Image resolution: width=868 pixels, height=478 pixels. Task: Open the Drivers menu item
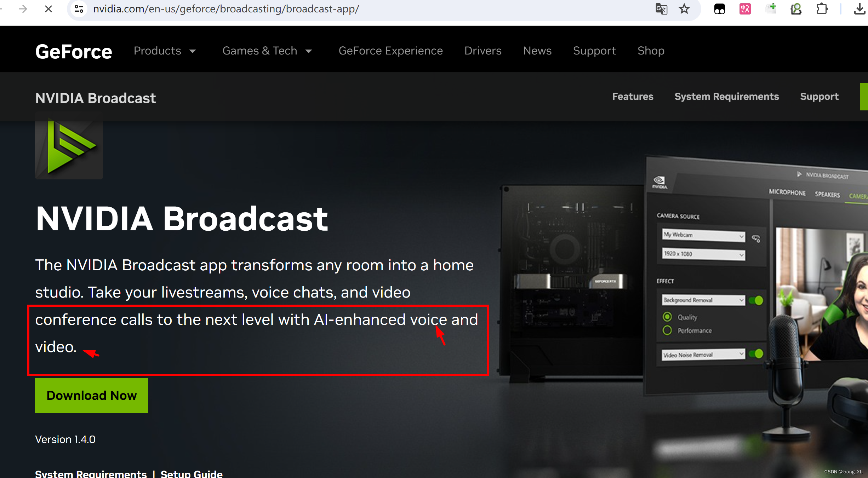482,51
